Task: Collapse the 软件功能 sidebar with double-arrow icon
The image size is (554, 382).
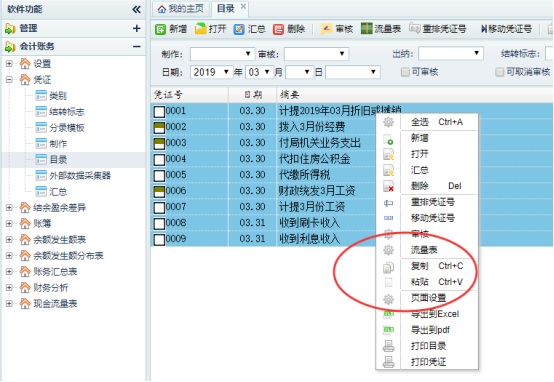Action: click(136, 10)
